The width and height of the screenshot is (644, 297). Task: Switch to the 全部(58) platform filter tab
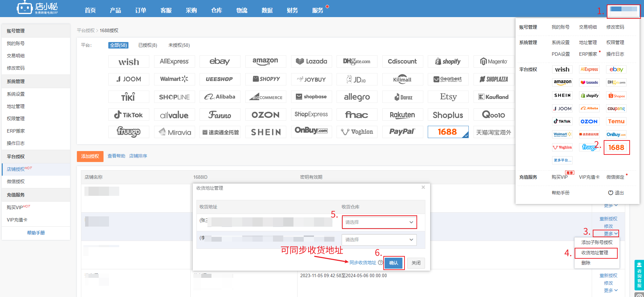click(119, 45)
